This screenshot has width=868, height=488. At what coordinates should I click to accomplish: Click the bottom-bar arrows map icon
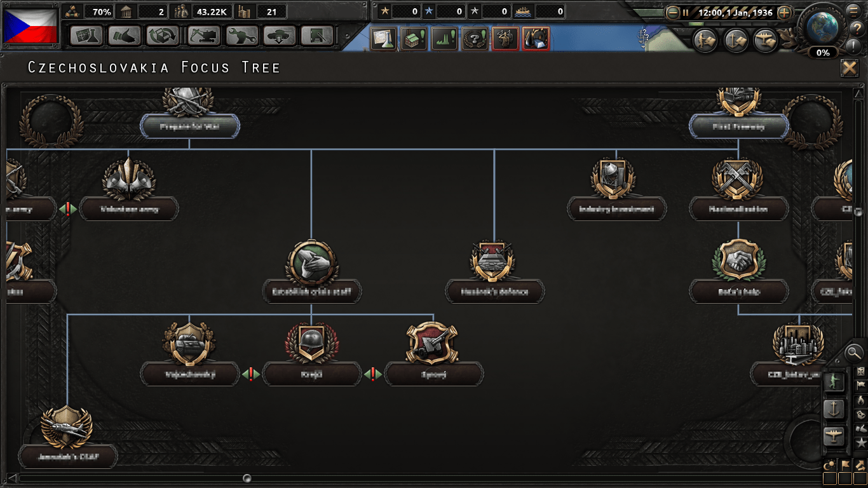[860, 466]
